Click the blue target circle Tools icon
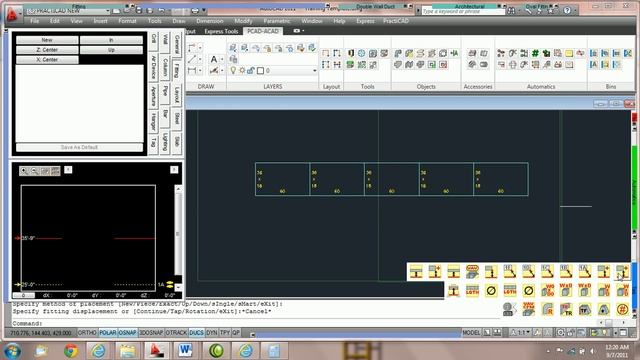Viewport: 640px width, 360px height. tap(362, 53)
